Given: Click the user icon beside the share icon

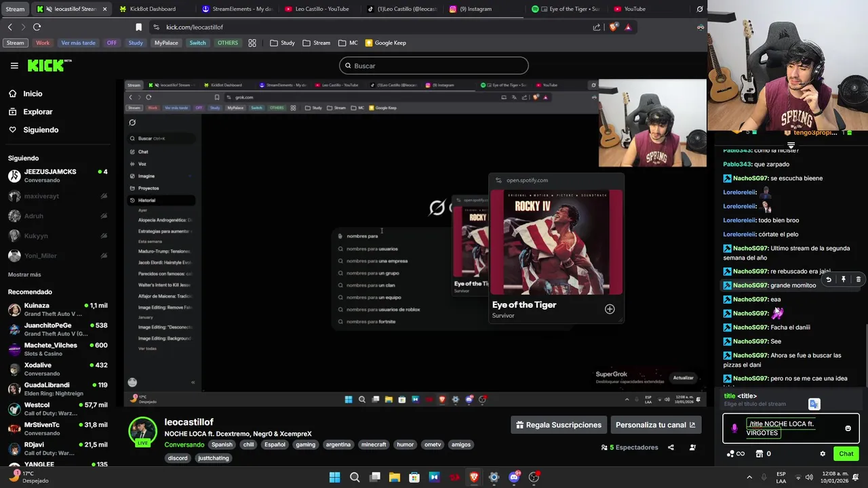Looking at the screenshot, I should tap(692, 447).
